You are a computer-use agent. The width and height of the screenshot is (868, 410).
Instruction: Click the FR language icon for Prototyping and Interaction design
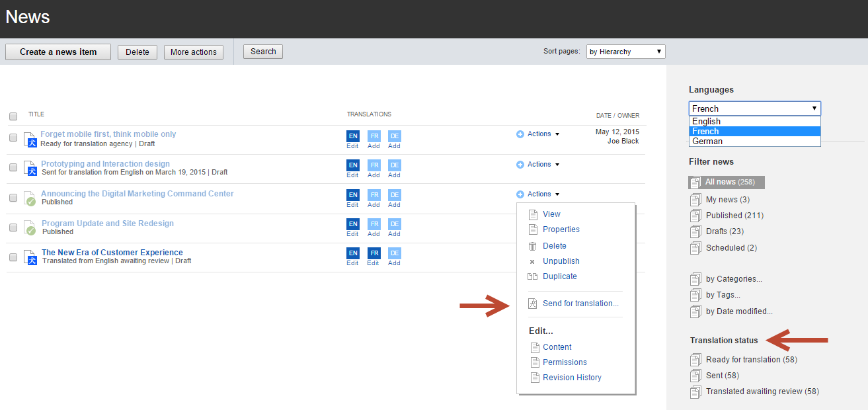coord(374,165)
